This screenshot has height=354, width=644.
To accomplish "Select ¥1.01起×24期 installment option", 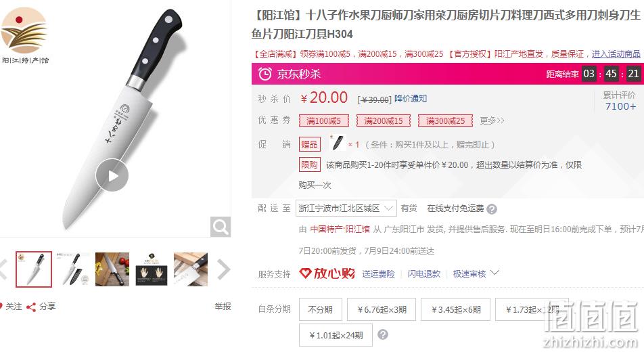I will 336,336.
